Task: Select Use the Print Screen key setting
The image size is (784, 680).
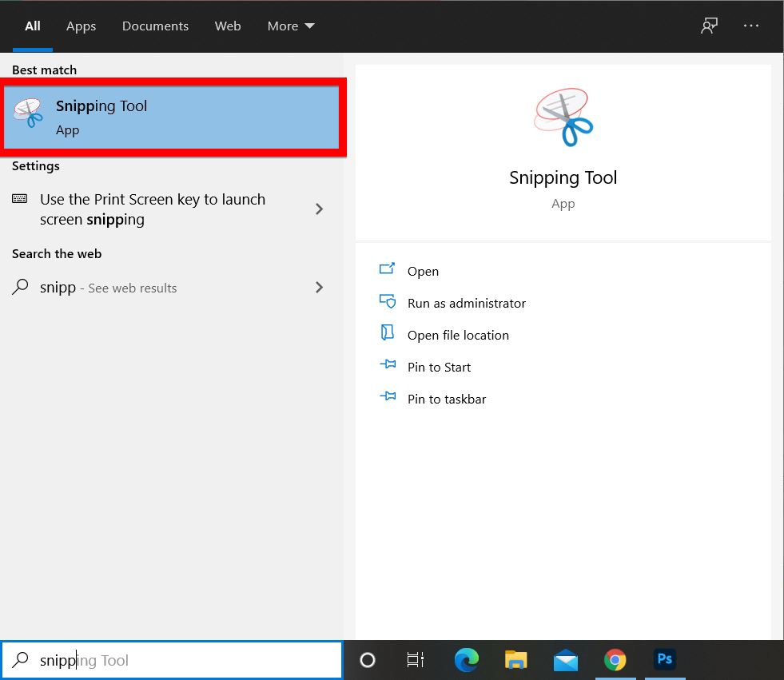Action: 171,209
